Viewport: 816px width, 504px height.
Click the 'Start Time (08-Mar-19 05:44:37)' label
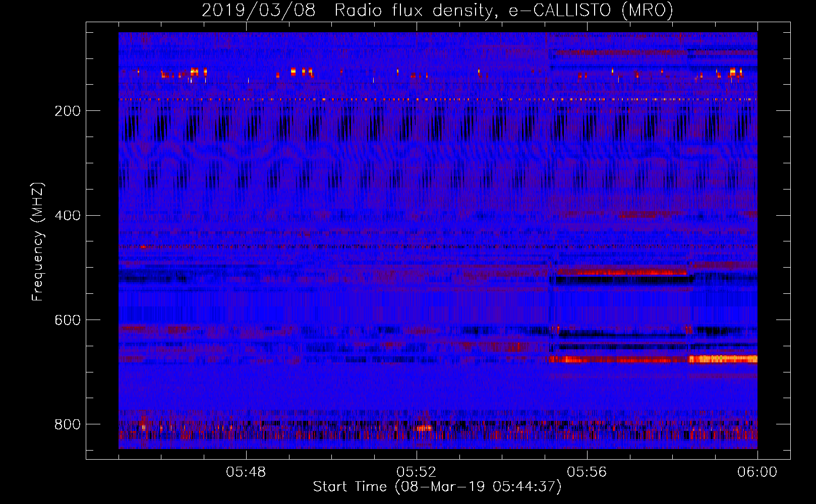click(x=437, y=487)
